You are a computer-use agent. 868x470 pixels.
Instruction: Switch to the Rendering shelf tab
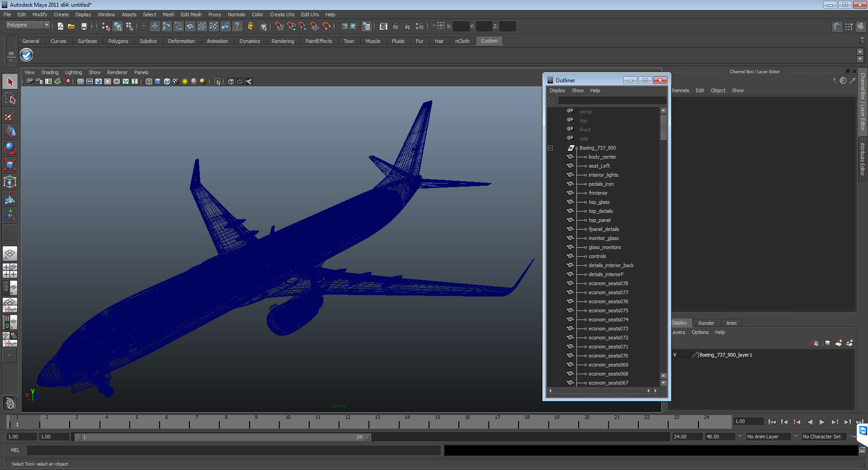click(x=283, y=41)
